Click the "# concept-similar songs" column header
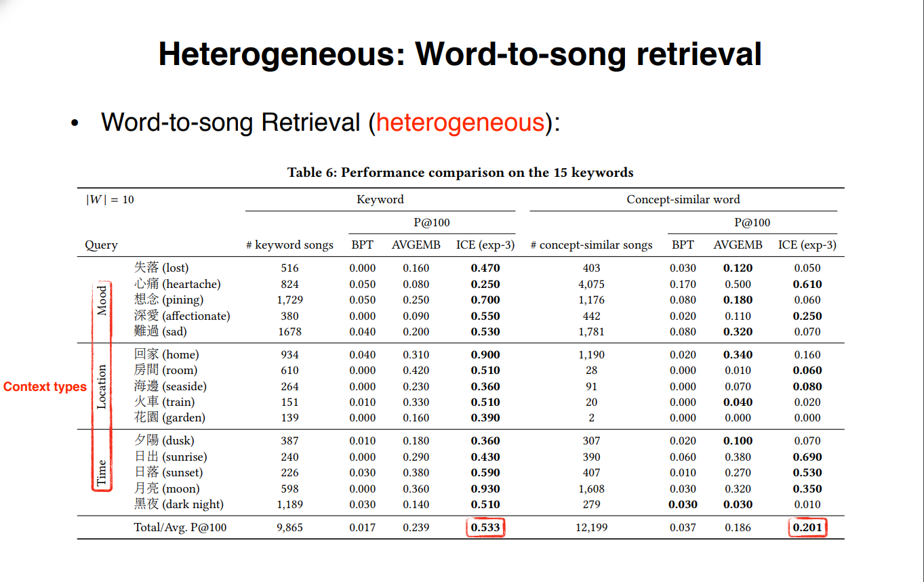Screen dimensions: 924x582 tap(592, 245)
